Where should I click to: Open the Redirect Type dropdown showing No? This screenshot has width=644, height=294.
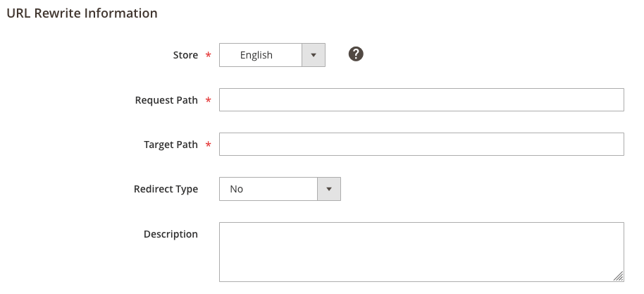(x=280, y=189)
